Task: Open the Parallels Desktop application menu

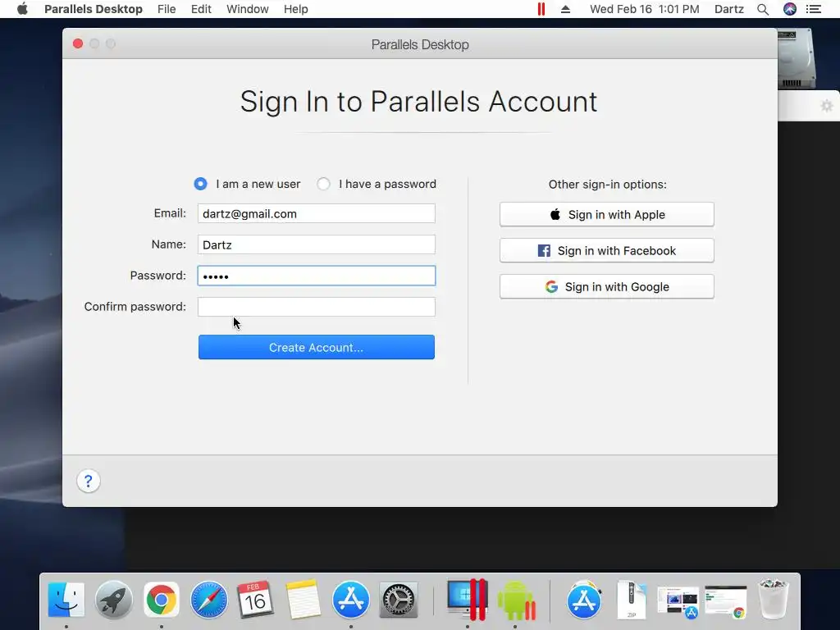Action: [94, 9]
